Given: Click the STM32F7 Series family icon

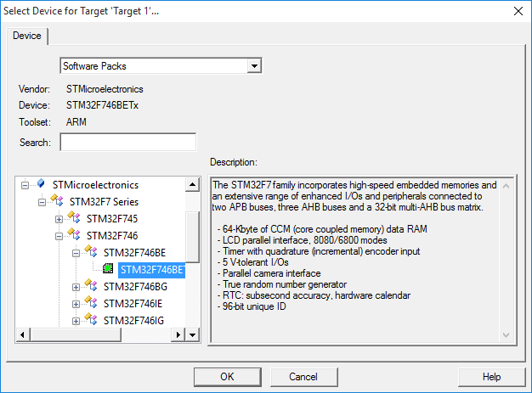Looking at the screenshot, I should 57,200.
